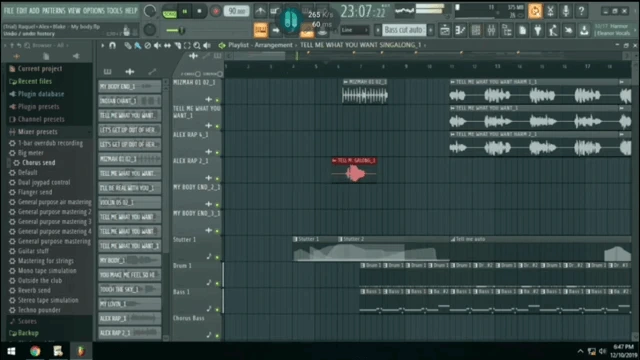Viewport: 640px width, 360px height.
Task: Toggle the magnet snap icon in the playlist toolbar
Action: pyautogui.click(x=112, y=45)
